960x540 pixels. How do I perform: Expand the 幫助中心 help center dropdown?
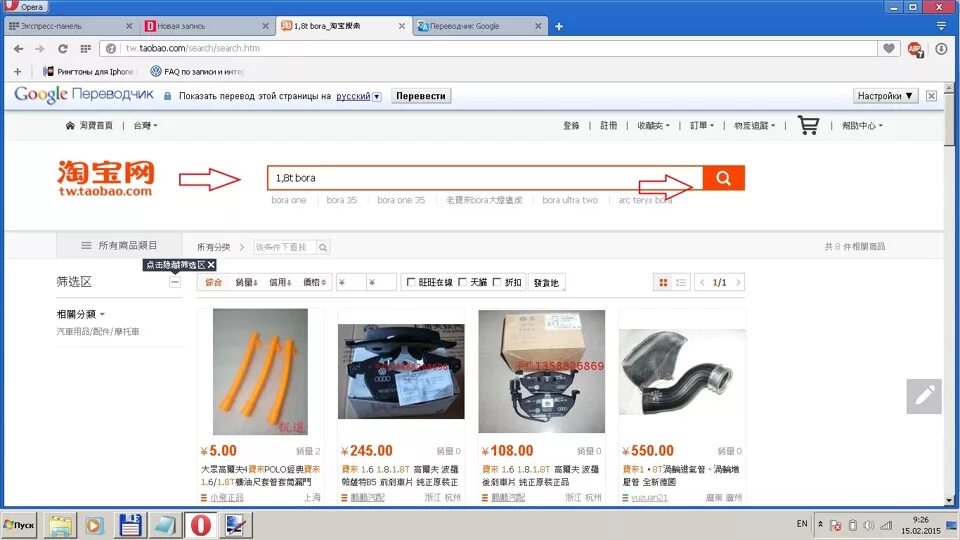pyautogui.click(x=862, y=125)
